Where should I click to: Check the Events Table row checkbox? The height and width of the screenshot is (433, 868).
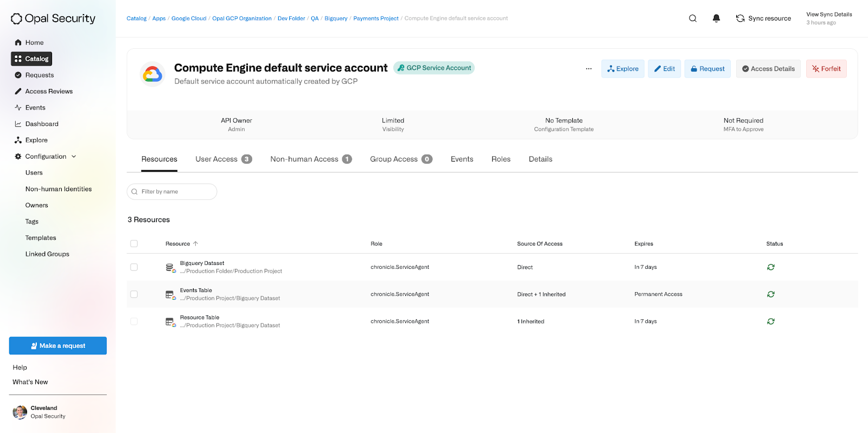click(x=134, y=294)
